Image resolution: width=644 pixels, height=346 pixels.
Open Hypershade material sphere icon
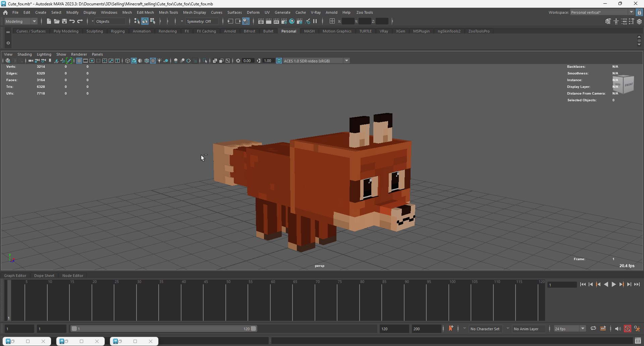[x=292, y=21]
